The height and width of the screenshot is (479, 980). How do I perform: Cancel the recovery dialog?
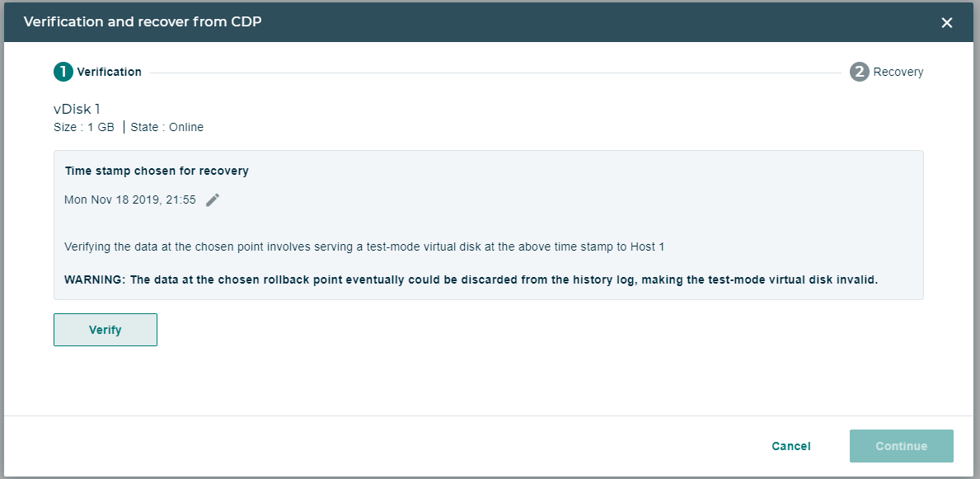(x=790, y=446)
